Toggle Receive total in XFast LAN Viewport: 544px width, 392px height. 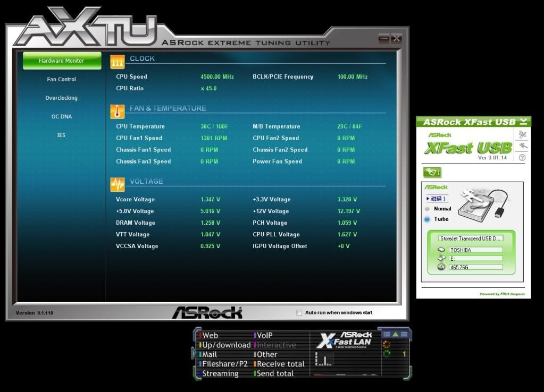[x=279, y=364]
